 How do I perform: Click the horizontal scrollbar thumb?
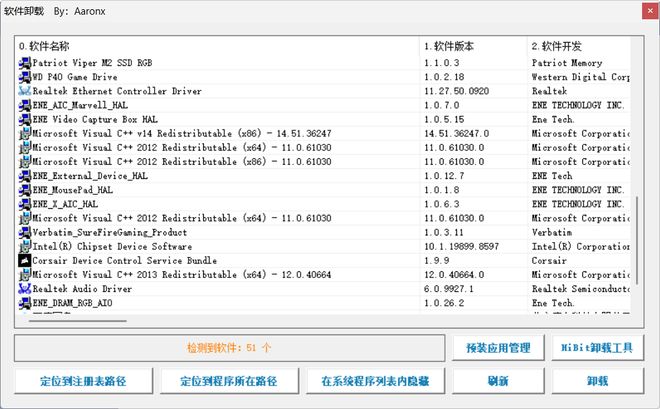click(77, 321)
